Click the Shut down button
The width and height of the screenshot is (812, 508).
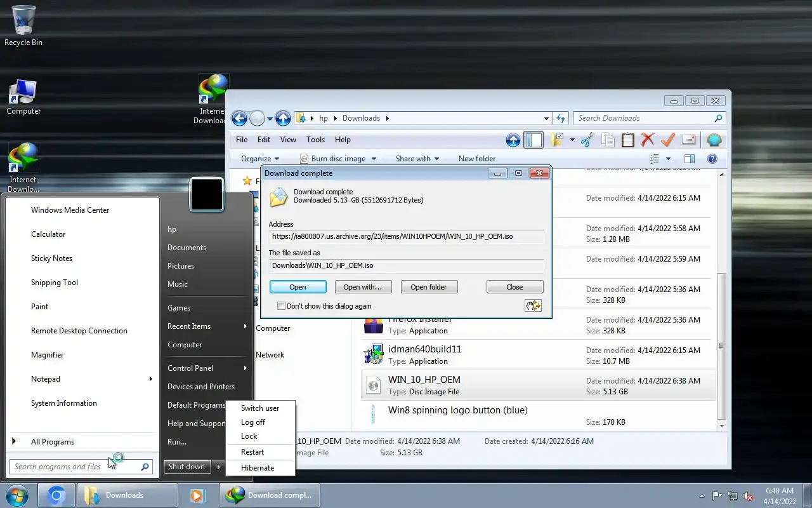click(x=187, y=467)
